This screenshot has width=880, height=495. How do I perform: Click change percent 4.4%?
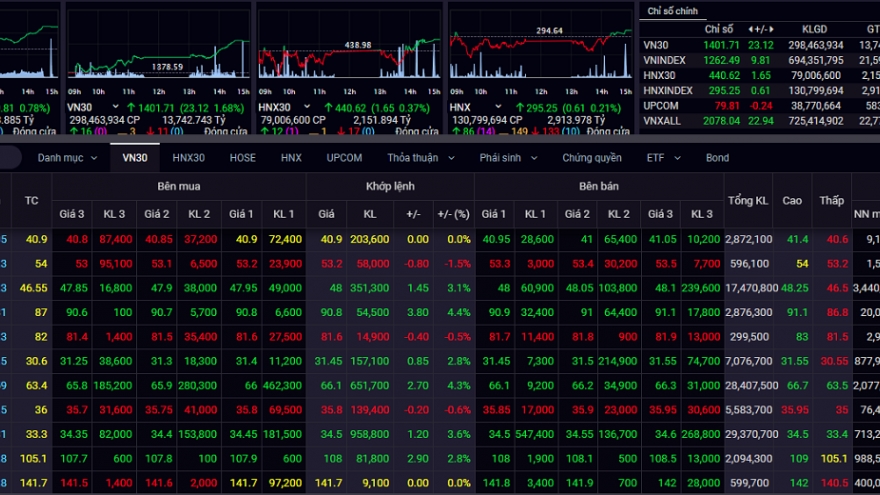[x=459, y=313]
